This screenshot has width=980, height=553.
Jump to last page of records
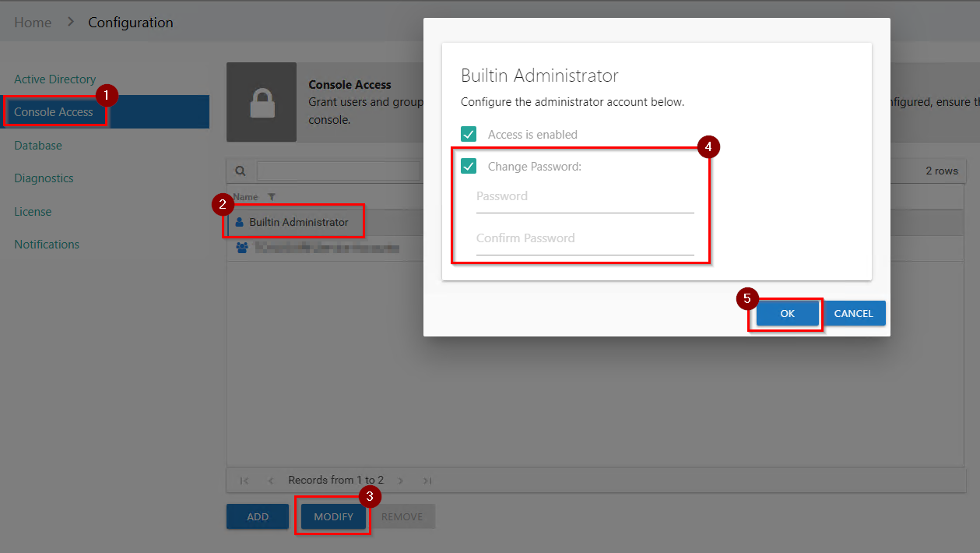(427, 481)
